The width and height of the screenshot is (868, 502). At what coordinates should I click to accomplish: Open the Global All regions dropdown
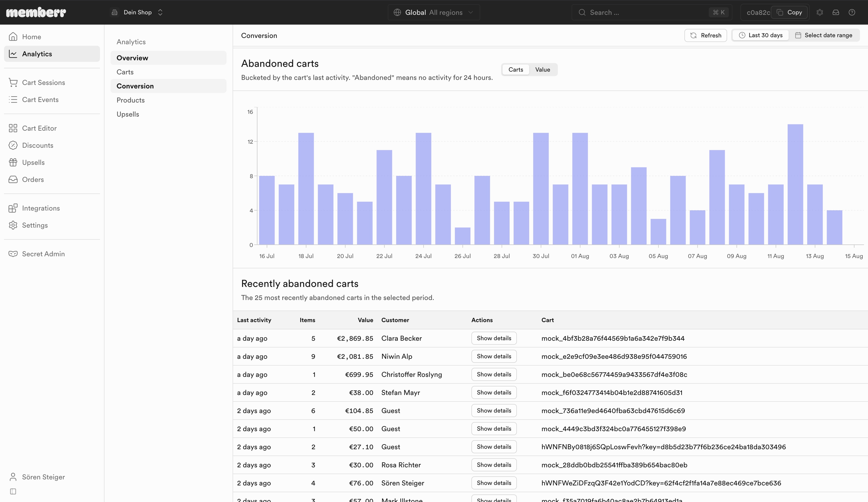pos(434,12)
